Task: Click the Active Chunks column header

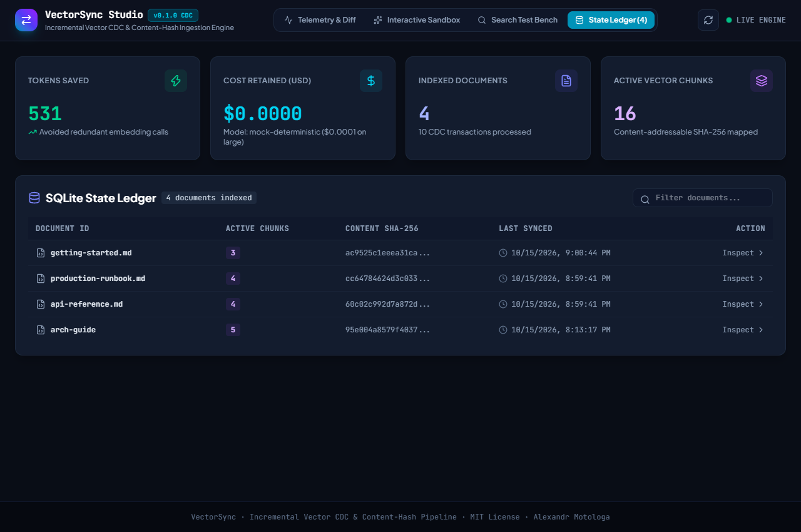Action: pos(257,228)
